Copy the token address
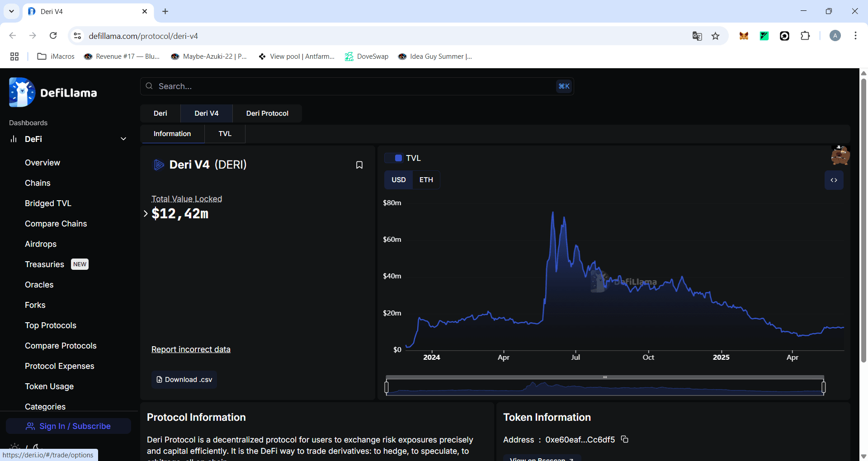Viewport: 868px width, 461px height. (625, 439)
